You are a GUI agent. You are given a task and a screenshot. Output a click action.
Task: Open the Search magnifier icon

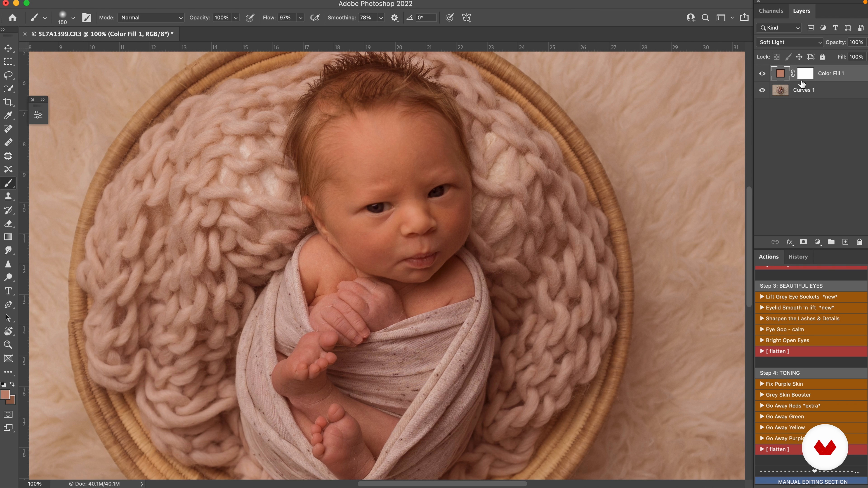tap(705, 18)
